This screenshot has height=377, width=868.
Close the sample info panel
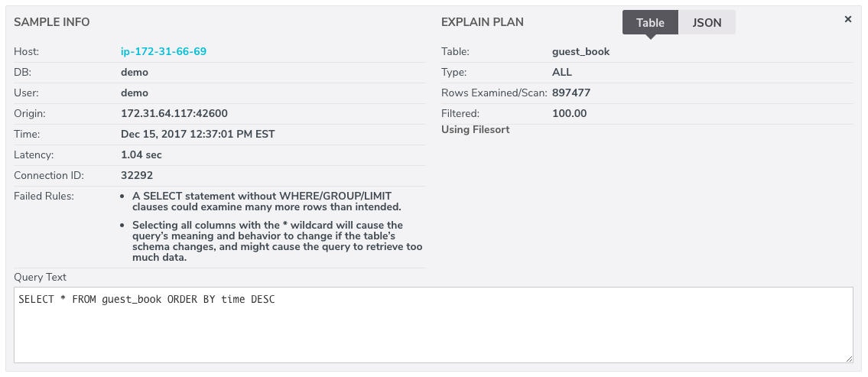(847, 19)
